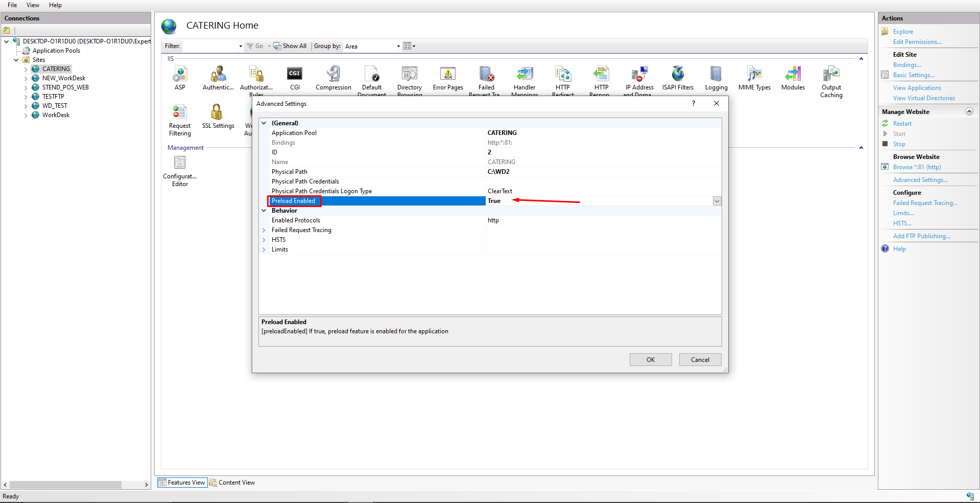The width and height of the screenshot is (980, 503).
Task: Open the Logging feature icon
Action: coord(716,75)
